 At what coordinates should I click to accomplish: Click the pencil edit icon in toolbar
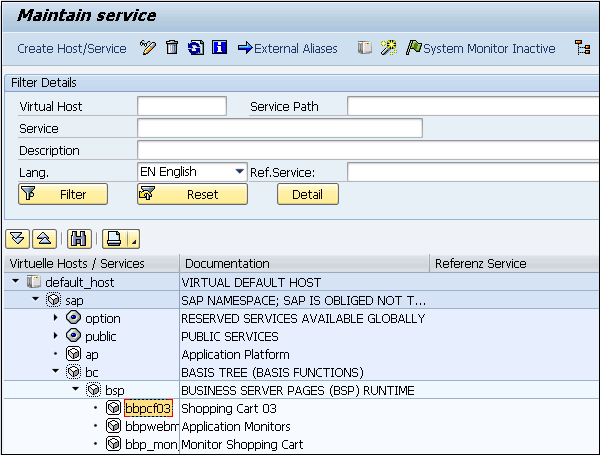click(x=149, y=48)
